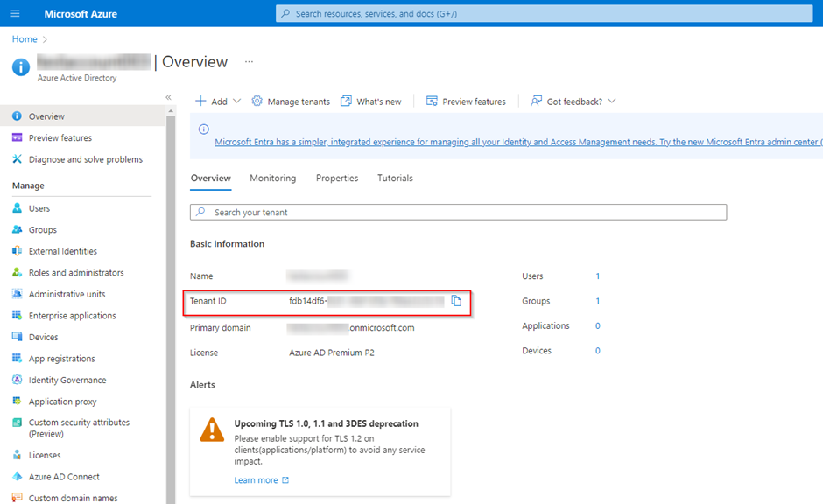Go to the Home breadcrumb
The image size is (823, 504).
[25, 39]
